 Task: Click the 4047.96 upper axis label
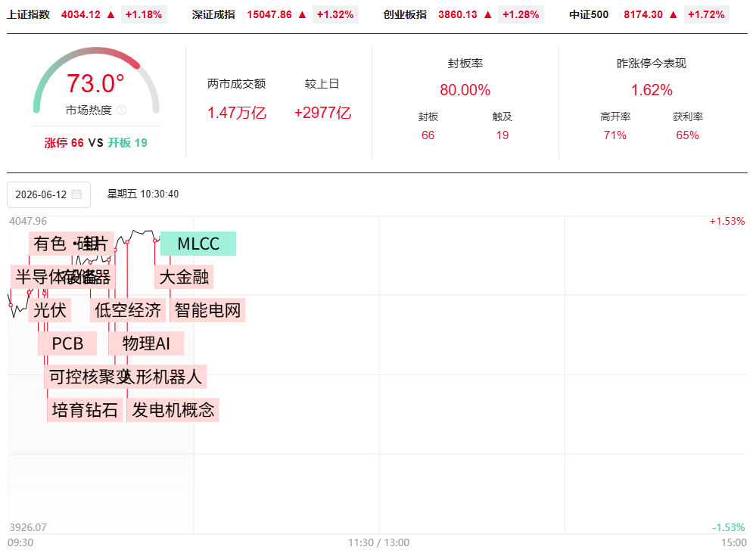pyautogui.click(x=28, y=222)
